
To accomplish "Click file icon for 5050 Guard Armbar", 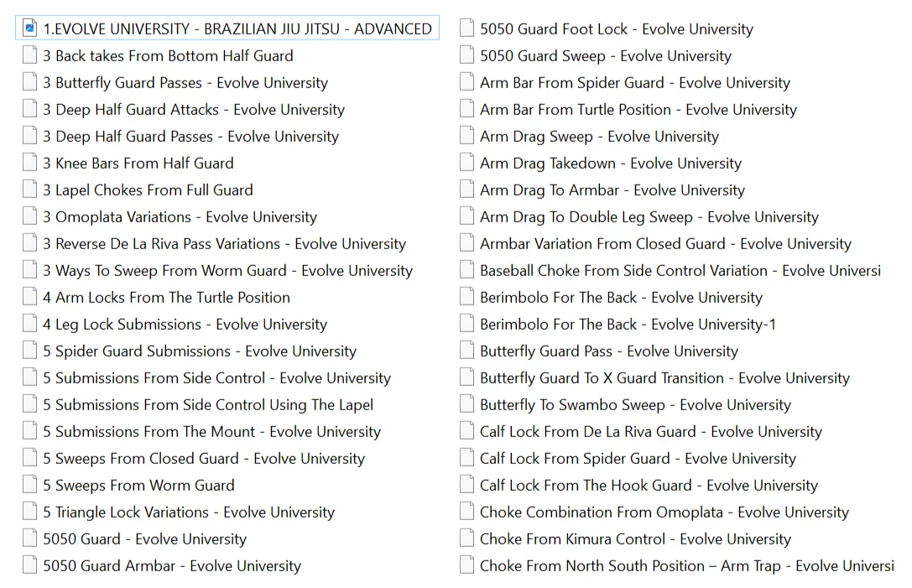I will [x=30, y=565].
